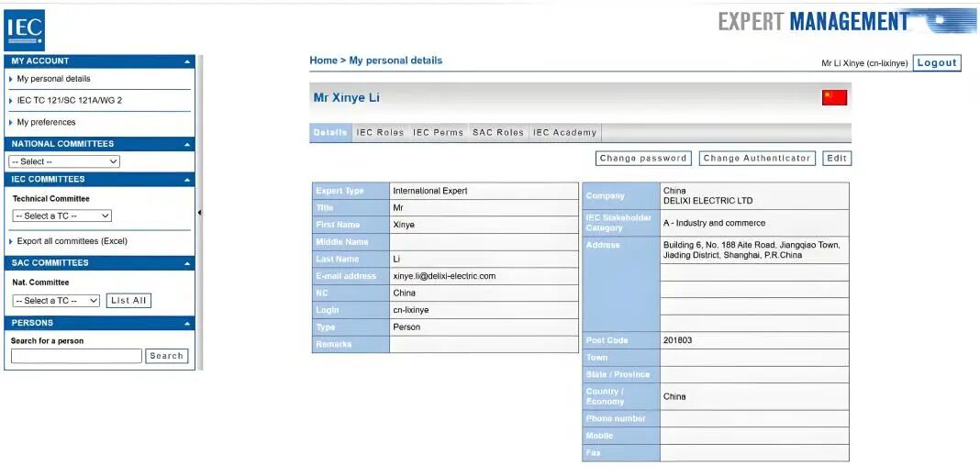Click the Change password button
Viewport: 980px width, 476px height.
point(643,159)
